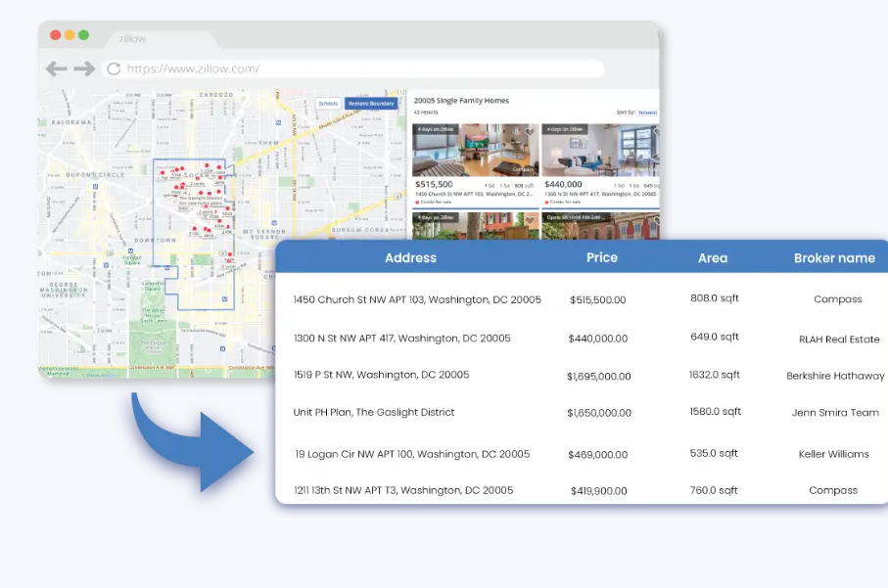Click the red close dot of the browser window
The height and width of the screenshot is (588, 888).
56,35
